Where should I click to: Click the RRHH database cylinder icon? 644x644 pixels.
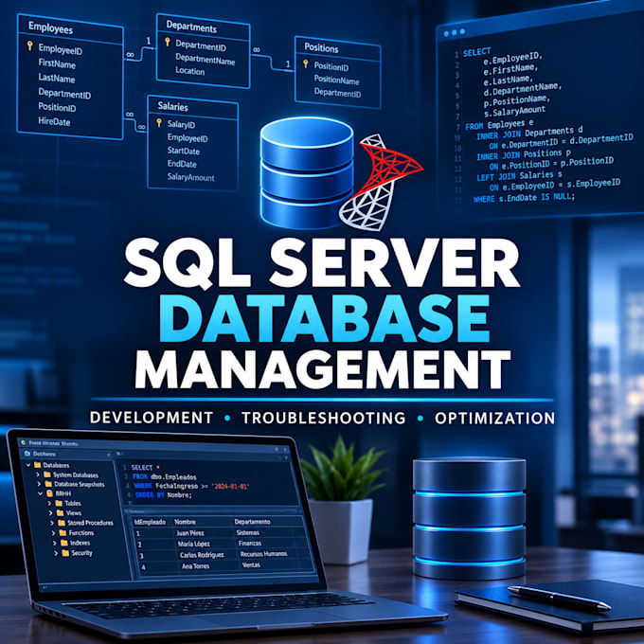(49, 493)
